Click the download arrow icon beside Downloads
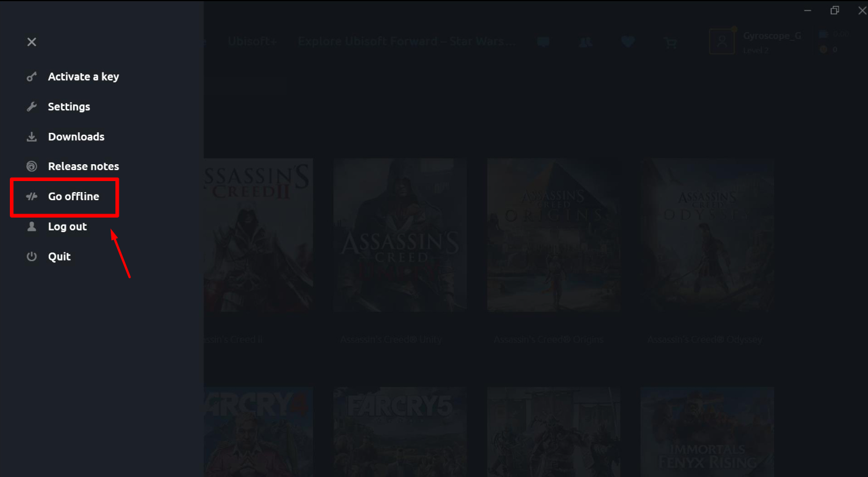Viewport: 868px width, 477px height. [x=32, y=137]
